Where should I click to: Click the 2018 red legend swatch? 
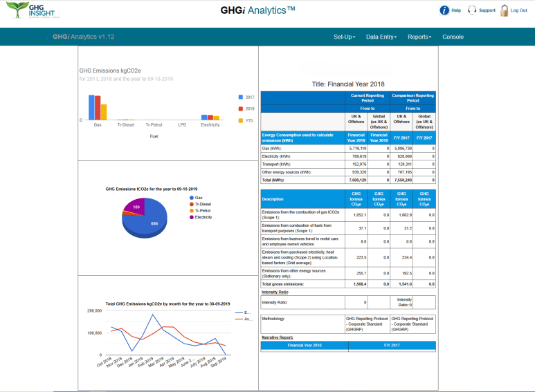[240, 109]
